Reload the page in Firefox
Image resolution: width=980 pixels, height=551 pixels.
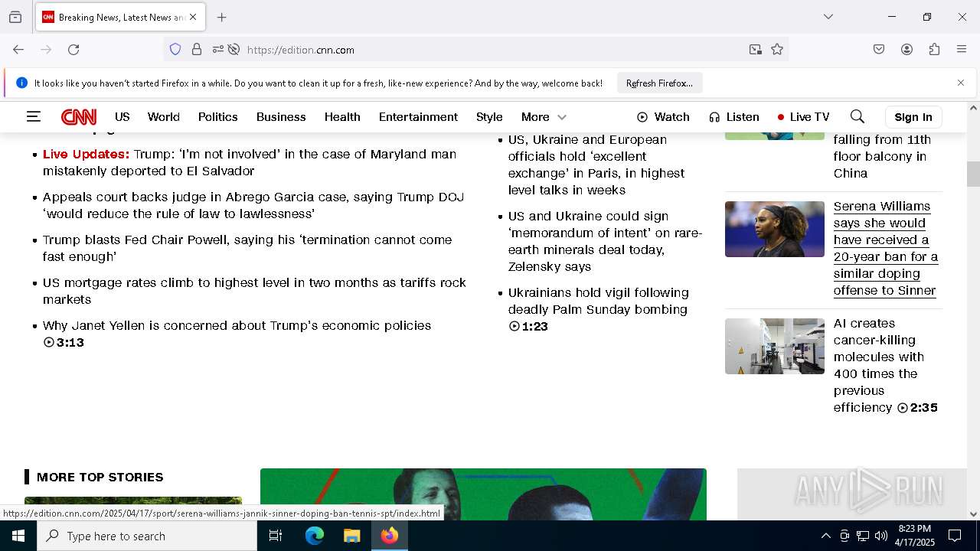73,50
